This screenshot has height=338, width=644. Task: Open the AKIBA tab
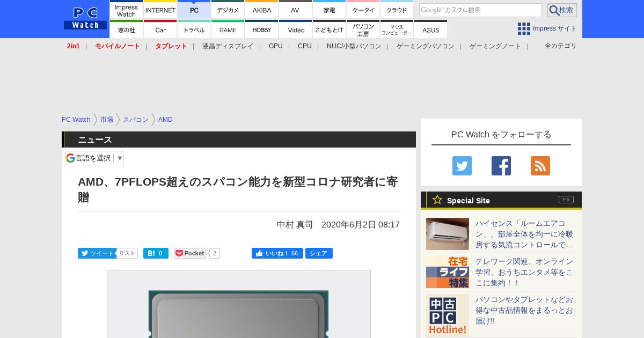[262, 10]
